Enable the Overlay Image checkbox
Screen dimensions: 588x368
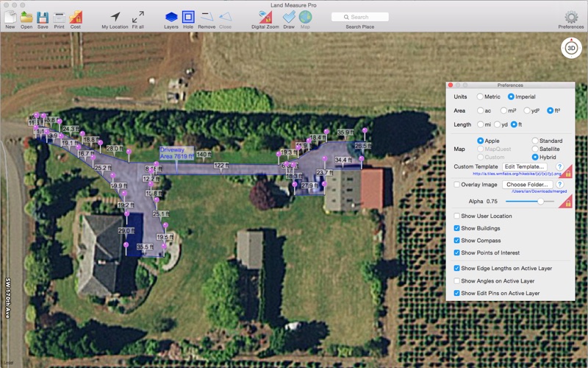click(x=456, y=185)
